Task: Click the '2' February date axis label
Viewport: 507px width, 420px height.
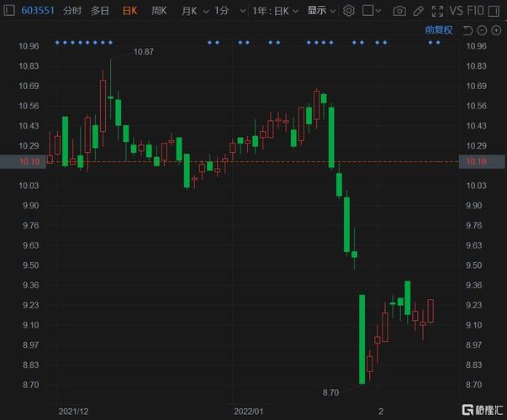Action: (x=381, y=412)
